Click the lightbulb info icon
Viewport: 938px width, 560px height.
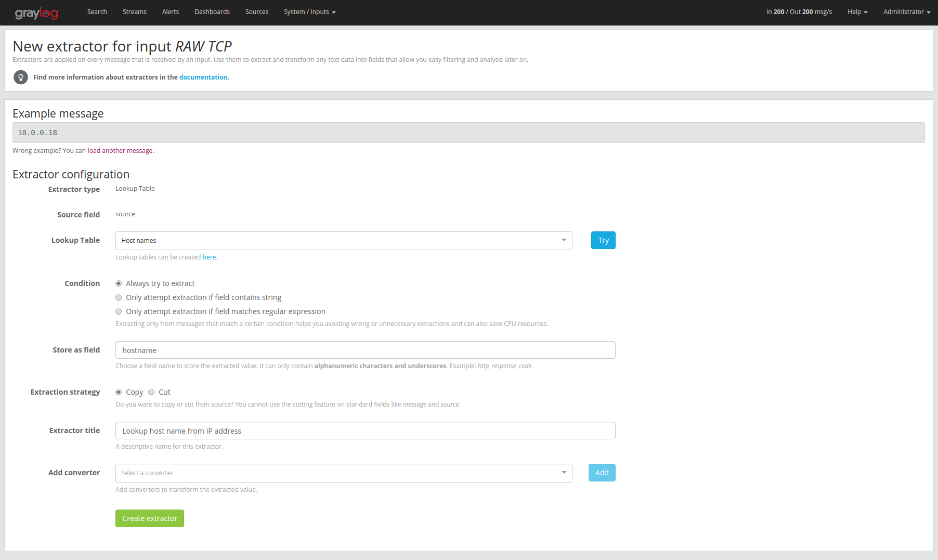coord(21,77)
